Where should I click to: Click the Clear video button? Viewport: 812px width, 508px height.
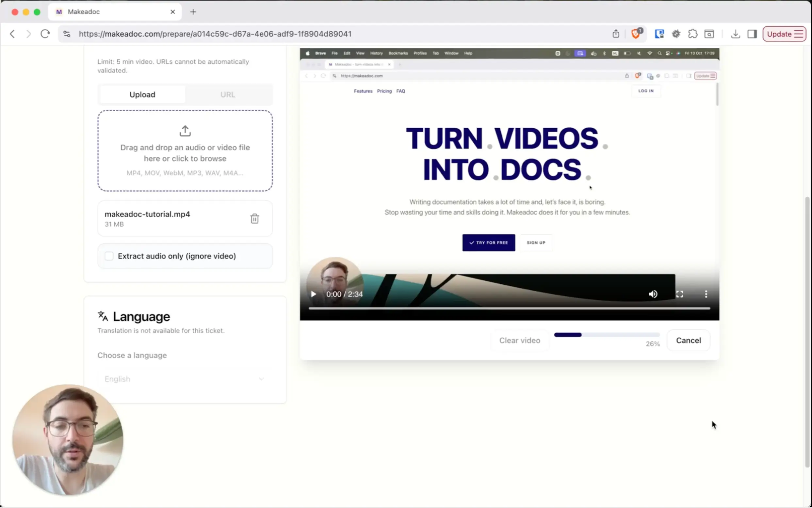[x=520, y=340]
